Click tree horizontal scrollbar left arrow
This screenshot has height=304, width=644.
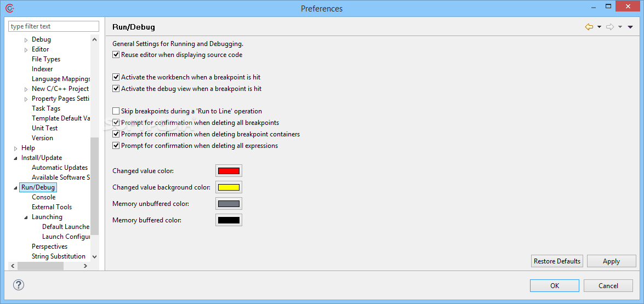pyautogui.click(x=13, y=266)
